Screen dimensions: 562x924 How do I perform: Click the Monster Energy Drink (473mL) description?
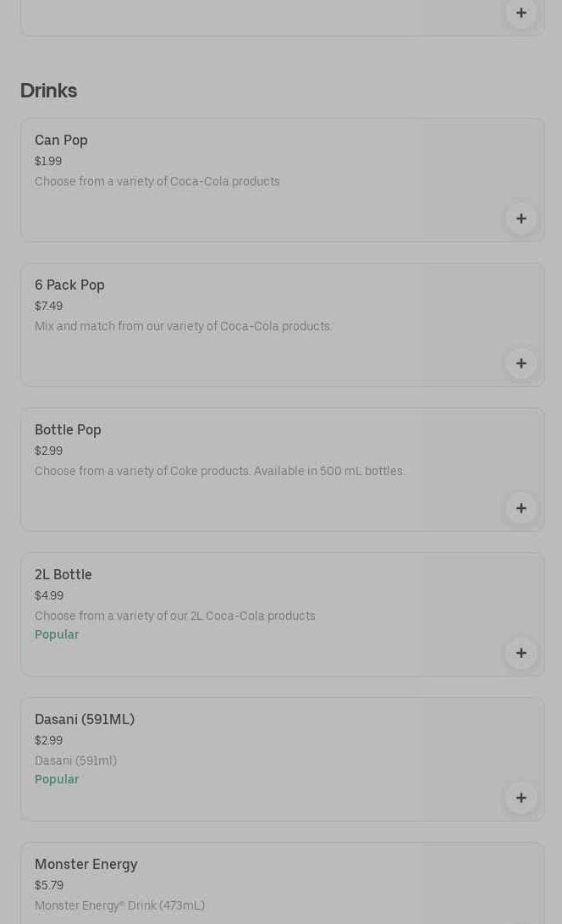(119, 905)
